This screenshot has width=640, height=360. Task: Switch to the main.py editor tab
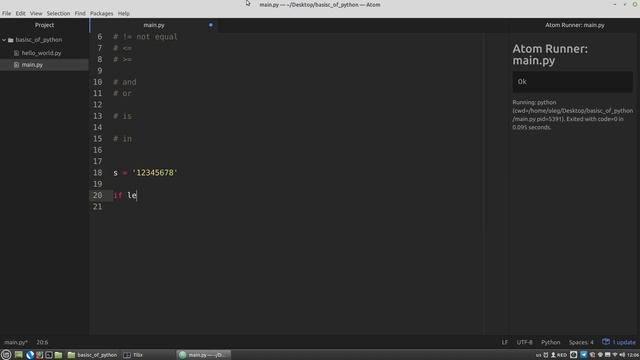click(154, 25)
